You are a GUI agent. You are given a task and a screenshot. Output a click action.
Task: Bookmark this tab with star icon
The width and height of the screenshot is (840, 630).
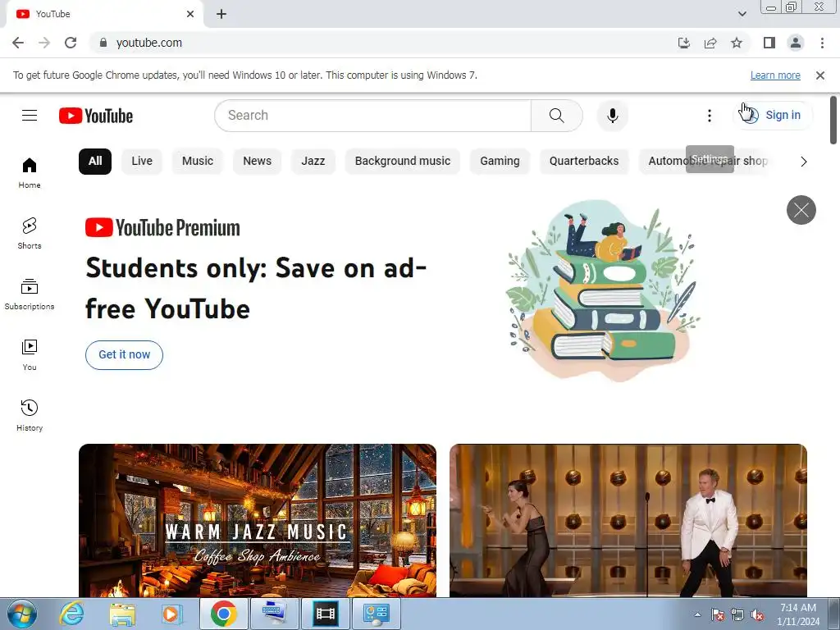click(x=737, y=43)
